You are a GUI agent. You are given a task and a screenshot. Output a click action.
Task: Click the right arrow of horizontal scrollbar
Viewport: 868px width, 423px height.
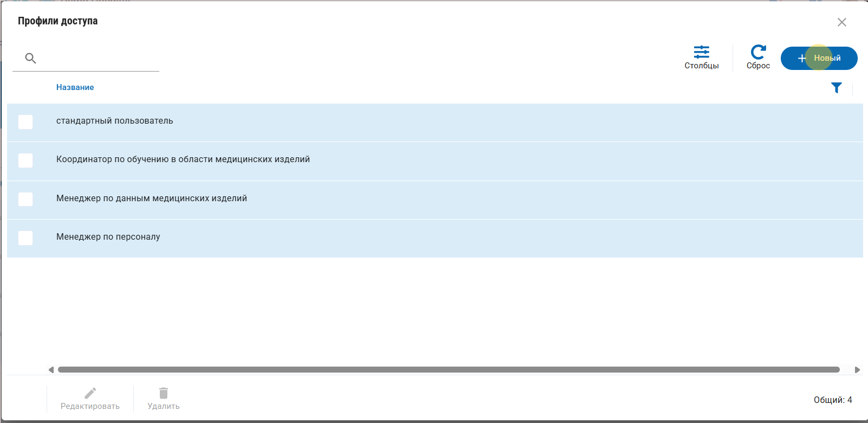pos(857,370)
